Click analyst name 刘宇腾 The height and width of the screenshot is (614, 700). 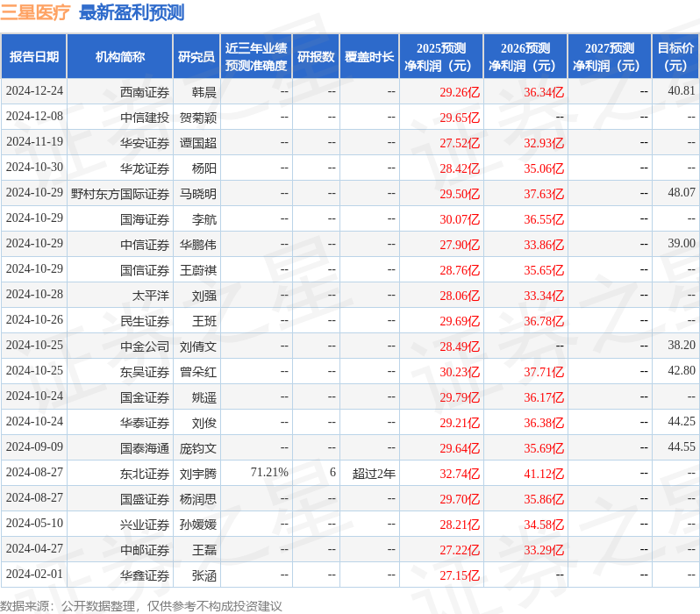point(198,475)
